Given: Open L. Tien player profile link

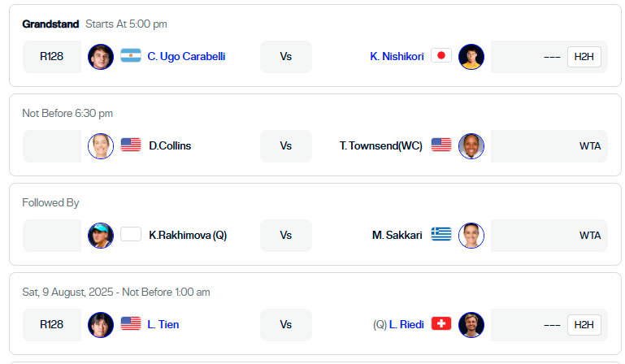Looking at the screenshot, I should pos(163,324).
